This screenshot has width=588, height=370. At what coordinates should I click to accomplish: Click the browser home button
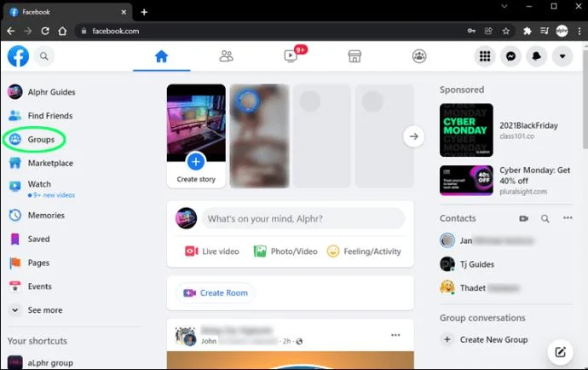click(x=62, y=31)
